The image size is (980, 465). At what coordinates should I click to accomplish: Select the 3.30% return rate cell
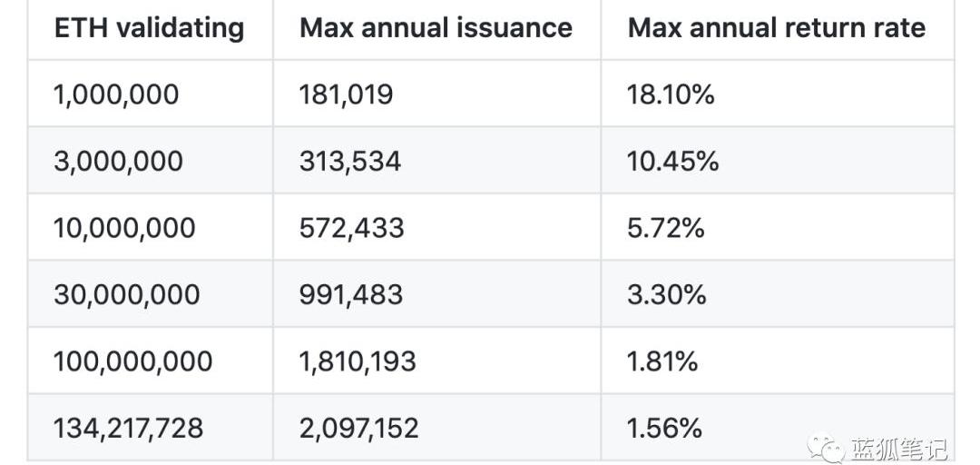[667, 294]
